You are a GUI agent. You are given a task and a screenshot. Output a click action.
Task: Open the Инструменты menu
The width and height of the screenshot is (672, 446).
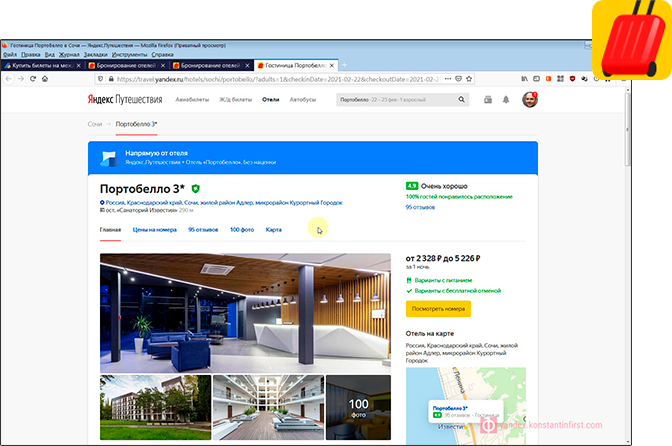click(x=129, y=54)
